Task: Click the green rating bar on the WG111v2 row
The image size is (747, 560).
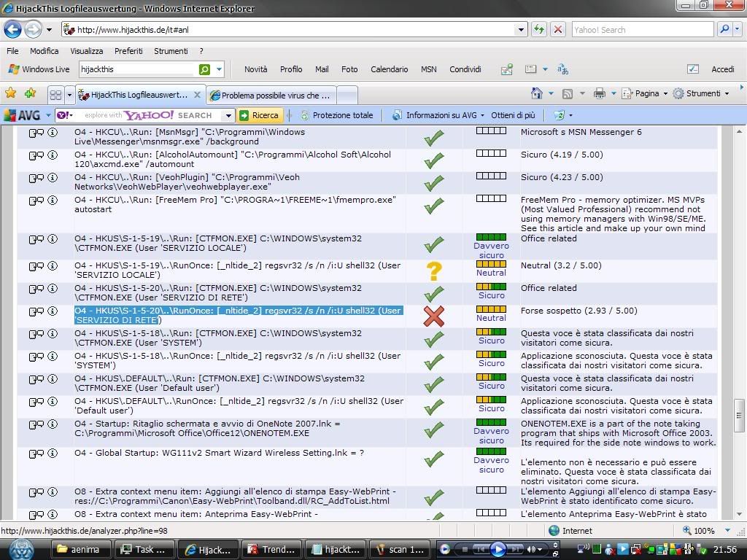Action: [x=491, y=451]
